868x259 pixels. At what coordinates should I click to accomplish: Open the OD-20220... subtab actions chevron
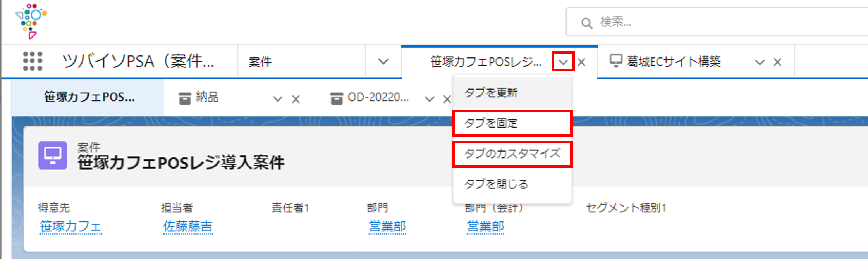(x=429, y=99)
